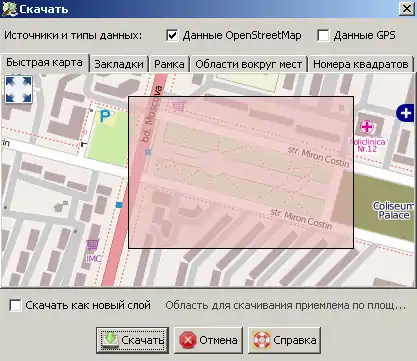Click the pink Policlinica Nr.12 cross icon
Image resolution: width=417 pixels, height=361 pixels.
[x=367, y=127]
